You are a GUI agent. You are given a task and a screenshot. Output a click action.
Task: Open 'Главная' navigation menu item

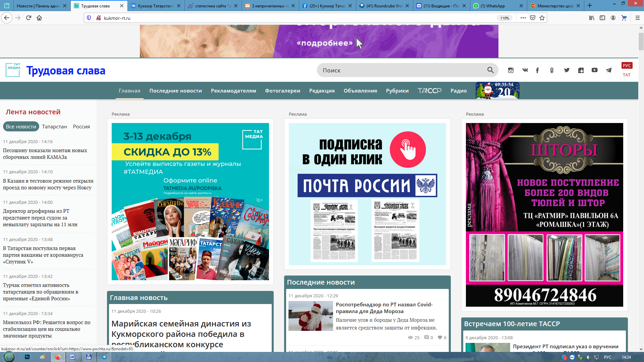click(129, 90)
